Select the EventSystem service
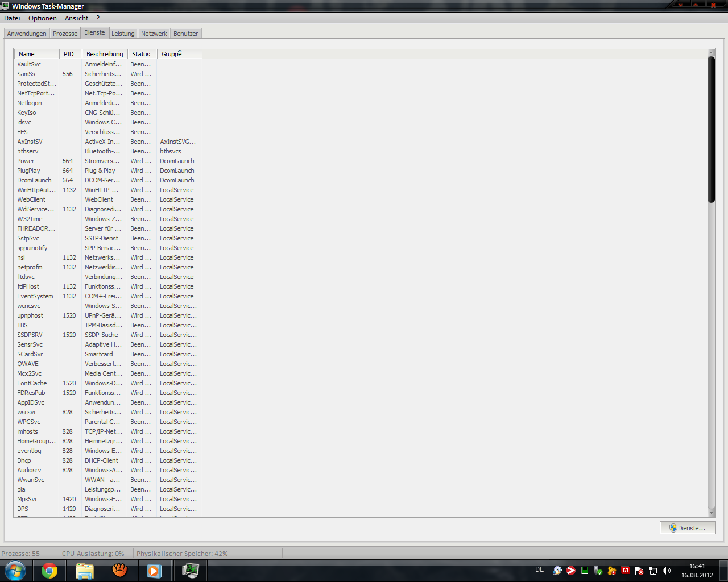Viewport: 728px width, 582px height. coord(35,296)
